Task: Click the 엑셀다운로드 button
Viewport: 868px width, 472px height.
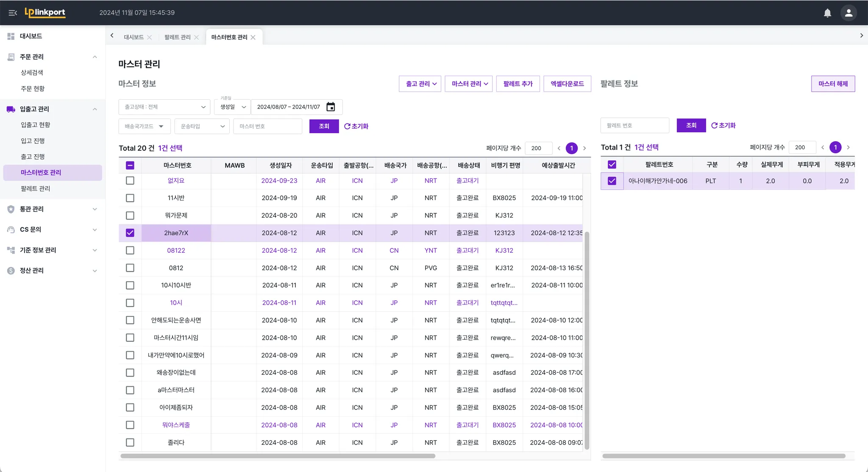Action: [567, 84]
